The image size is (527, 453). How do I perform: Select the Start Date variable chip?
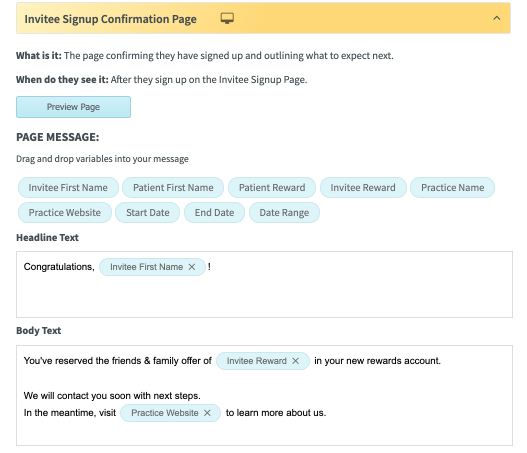coord(148,212)
